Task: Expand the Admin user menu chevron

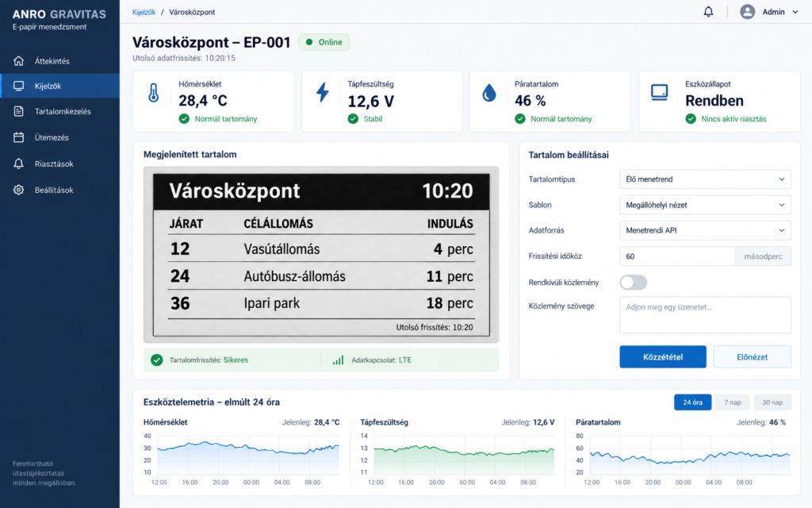Action: point(795,12)
